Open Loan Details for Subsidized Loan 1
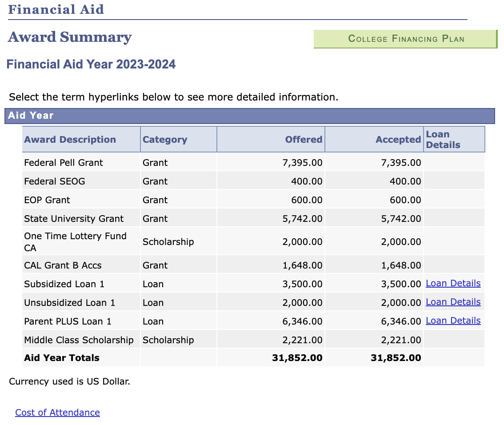Screen dimensions: 504x425 tap(453, 283)
